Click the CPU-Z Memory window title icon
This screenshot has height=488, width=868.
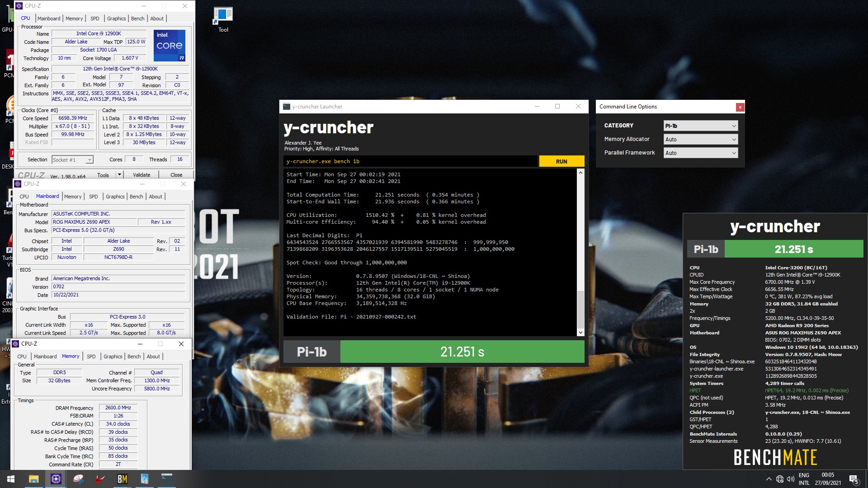pyautogui.click(x=15, y=344)
